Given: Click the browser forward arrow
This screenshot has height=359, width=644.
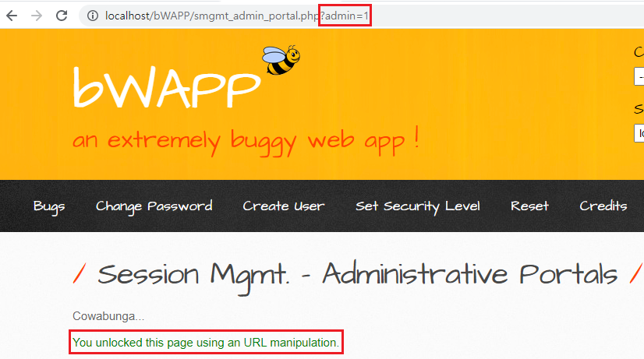Looking at the screenshot, I should (37, 16).
